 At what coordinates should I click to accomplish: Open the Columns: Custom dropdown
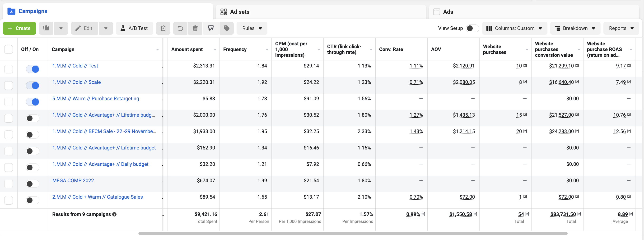[514, 28]
